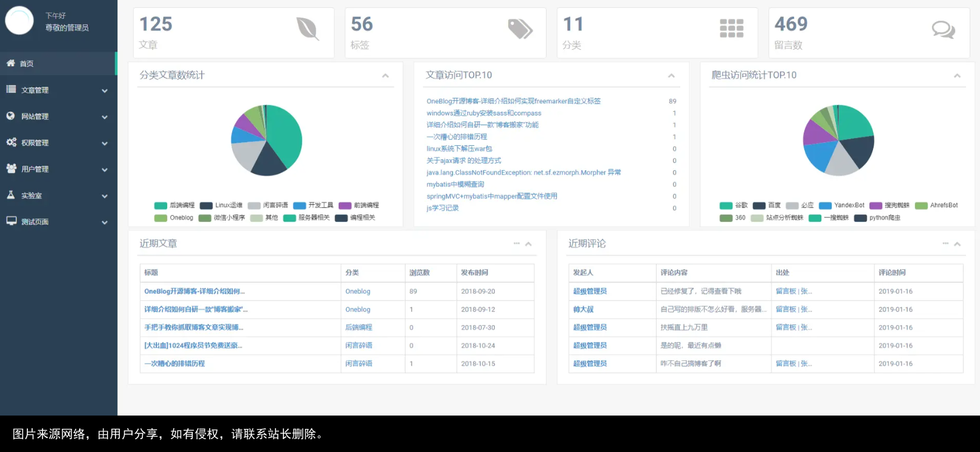Viewport: 980px width, 452px height.
Task: Collapse the 文章访问TOP.10 panel
Action: pos(671,75)
